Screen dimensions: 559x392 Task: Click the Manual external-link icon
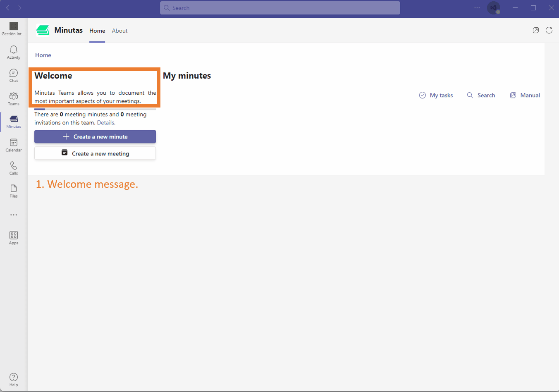pos(513,95)
